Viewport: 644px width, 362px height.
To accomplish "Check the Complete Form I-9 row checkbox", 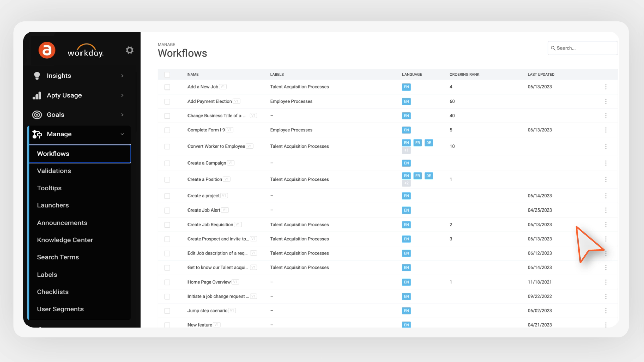I will 167,130.
